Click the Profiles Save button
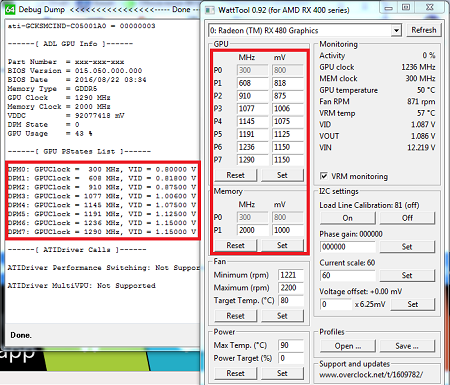 (x=407, y=346)
